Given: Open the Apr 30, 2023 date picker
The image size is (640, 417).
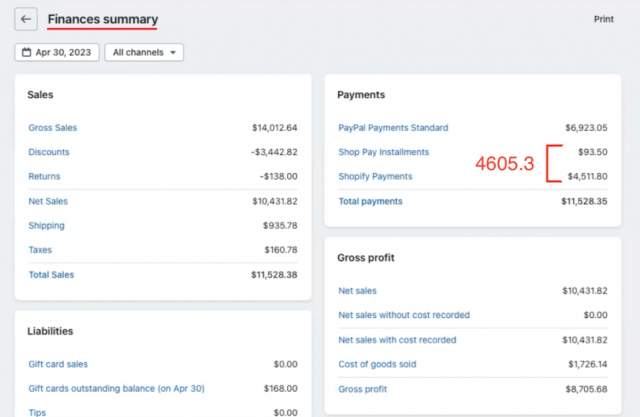Looking at the screenshot, I should coord(57,52).
